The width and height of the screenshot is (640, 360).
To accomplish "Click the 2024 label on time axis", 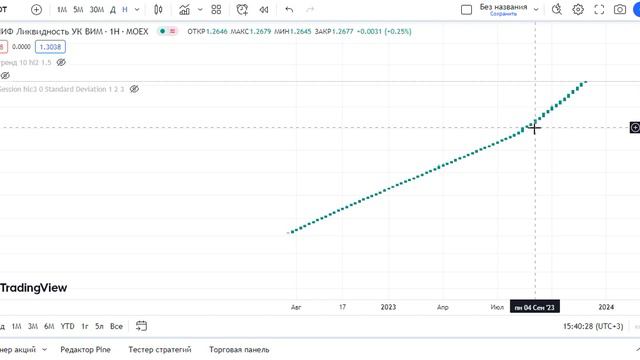I will 606,307.
